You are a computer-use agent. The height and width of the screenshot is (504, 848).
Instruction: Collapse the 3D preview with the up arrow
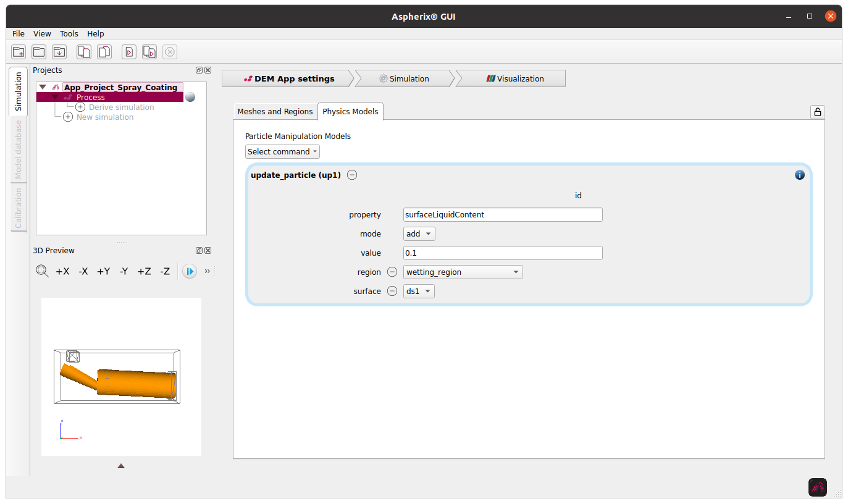(x=121, y=466)
